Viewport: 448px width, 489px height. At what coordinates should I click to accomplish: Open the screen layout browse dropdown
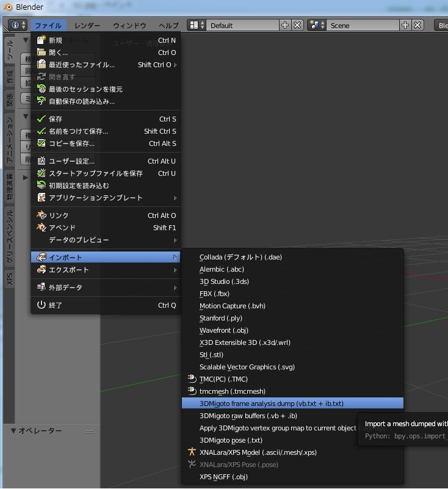pyautogui.click(x=197, y=25)
